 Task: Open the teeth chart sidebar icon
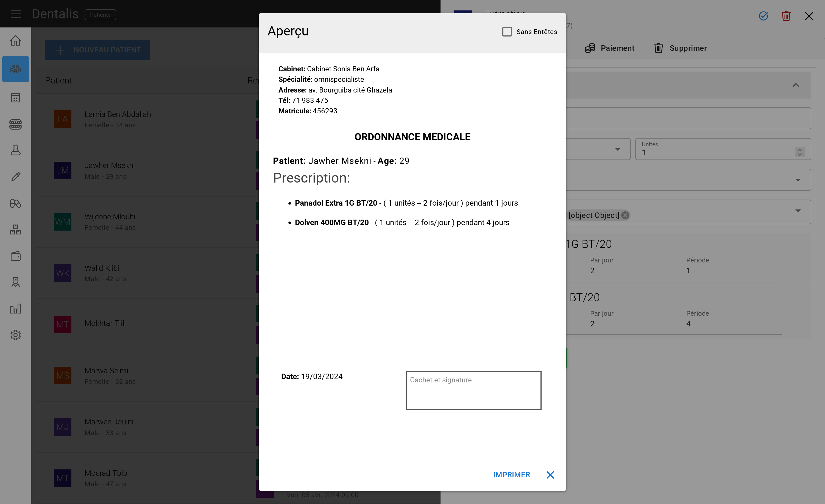[x=15, y=124]
